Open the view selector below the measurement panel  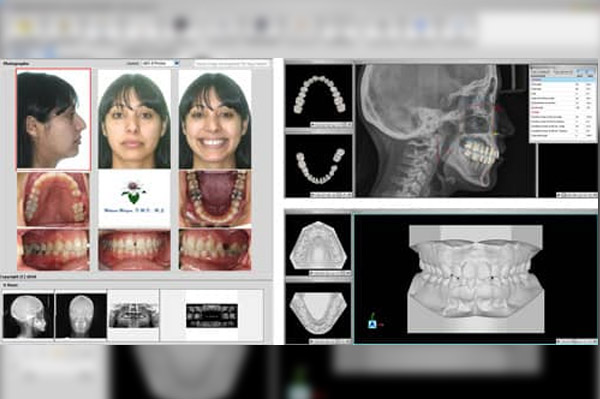(x=577, y=195)
